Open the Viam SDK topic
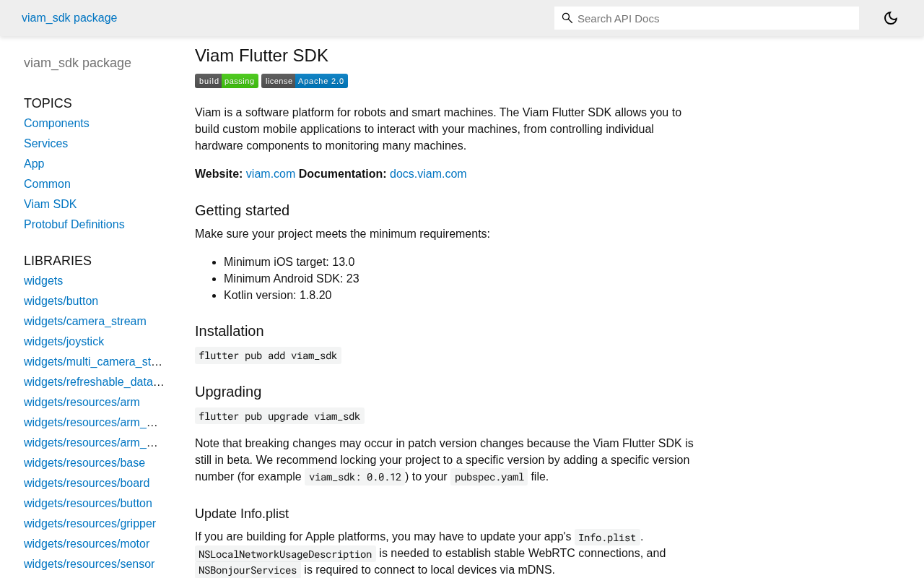Image resolution: width=924 pixels, height=578 pixels. [50, 204]
